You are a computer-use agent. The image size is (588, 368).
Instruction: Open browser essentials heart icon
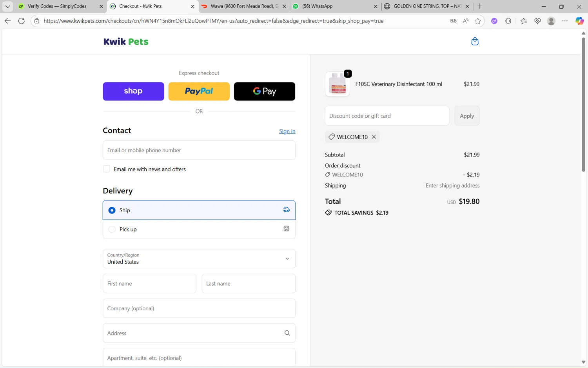[x=537, y=21]
